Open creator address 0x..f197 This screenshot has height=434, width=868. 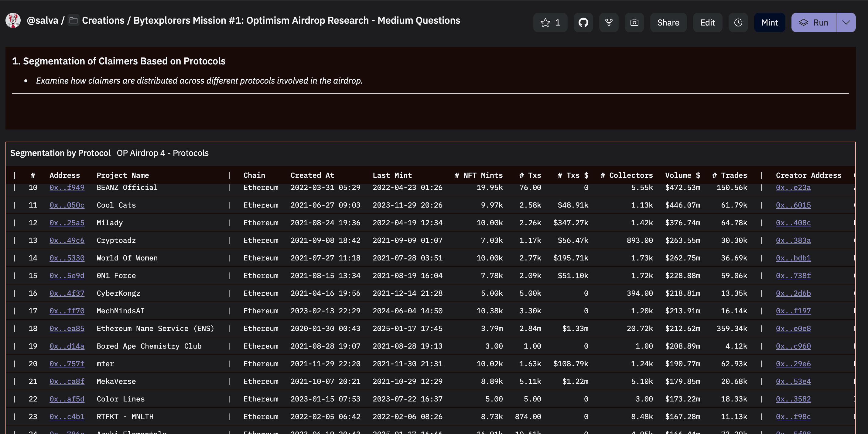tap(793, 311)
